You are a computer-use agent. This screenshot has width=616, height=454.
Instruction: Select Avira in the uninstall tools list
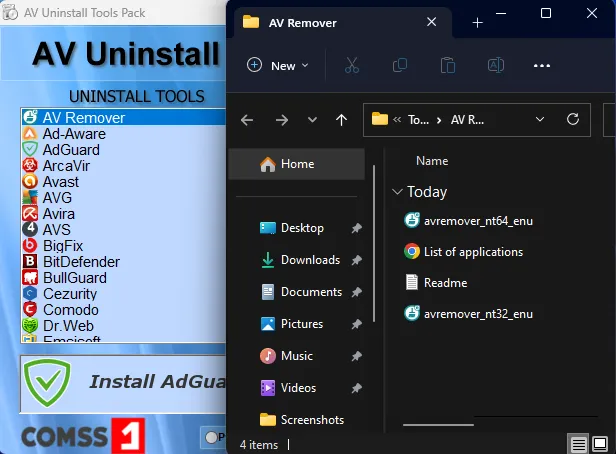[x=123, y=214]
